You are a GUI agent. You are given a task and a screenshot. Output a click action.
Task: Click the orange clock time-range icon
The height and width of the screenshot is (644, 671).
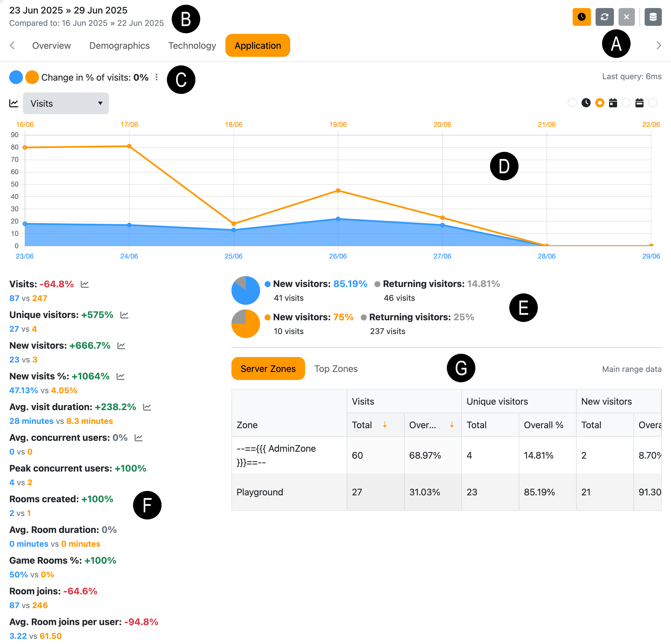point(582,17)
